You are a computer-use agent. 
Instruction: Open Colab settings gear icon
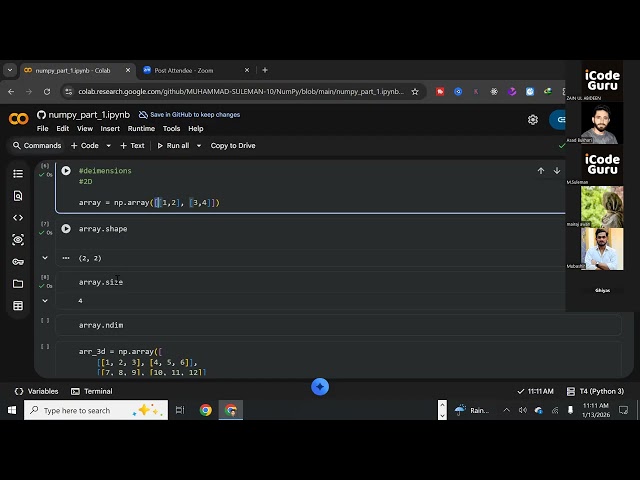[533, 120]
